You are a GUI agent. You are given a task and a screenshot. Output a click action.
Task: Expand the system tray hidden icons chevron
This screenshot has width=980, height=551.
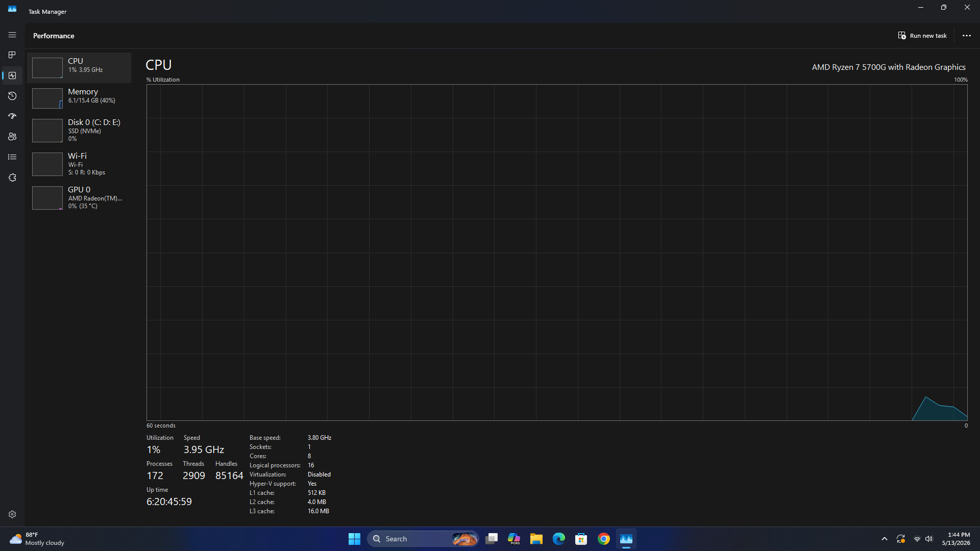(885, 539)
